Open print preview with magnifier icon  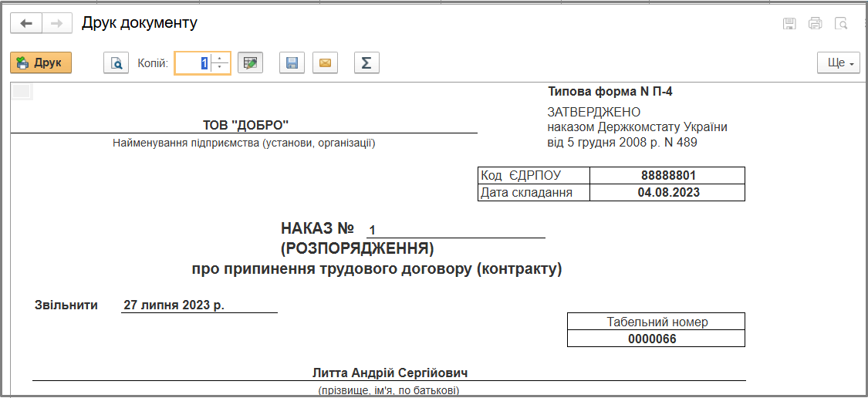(117, 63)
